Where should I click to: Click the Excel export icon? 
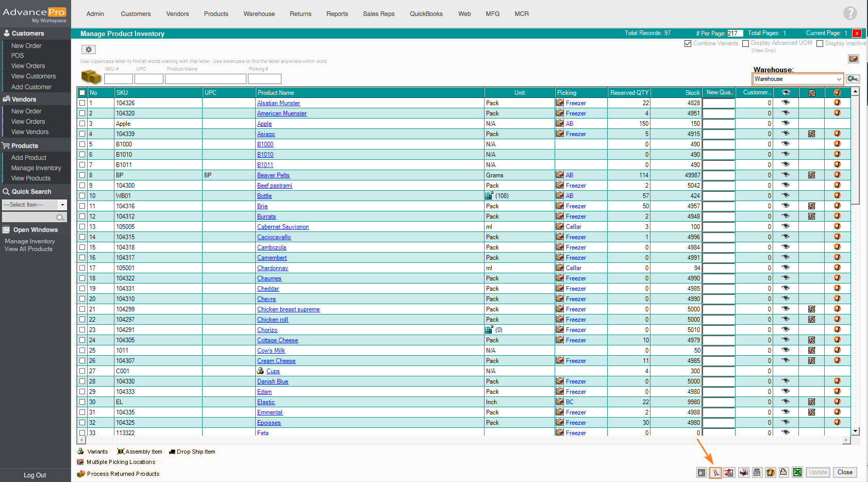(x=797, y=472)
